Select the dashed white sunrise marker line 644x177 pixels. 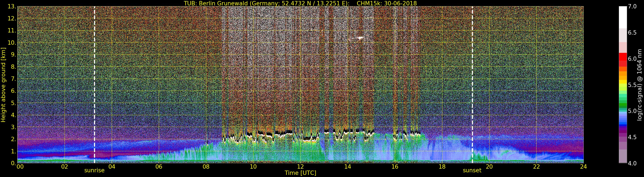pyautogui.click(x=94, y=85)
